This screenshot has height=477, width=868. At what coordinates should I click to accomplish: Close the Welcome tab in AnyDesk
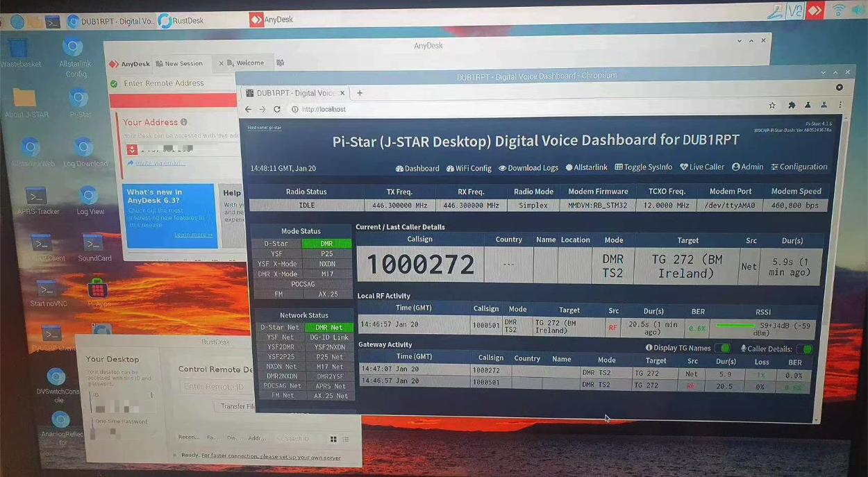pyautogui.click(x=221, y=63)
